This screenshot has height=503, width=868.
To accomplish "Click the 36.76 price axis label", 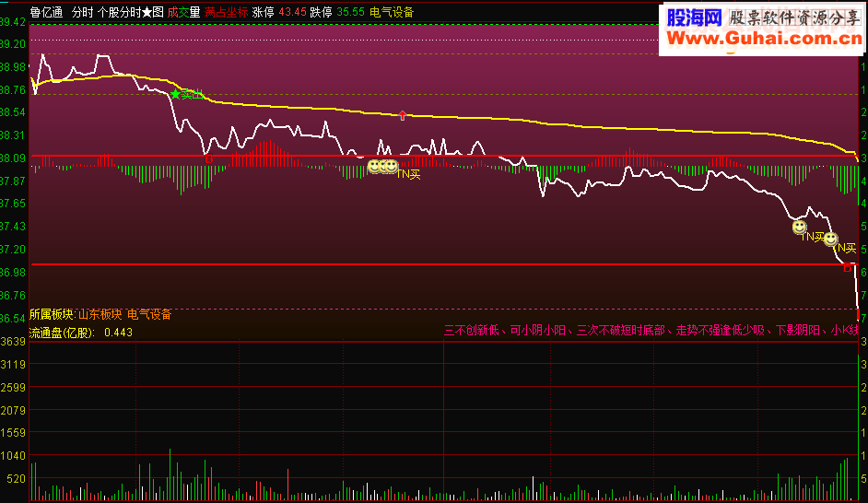I will pos(13,296).
